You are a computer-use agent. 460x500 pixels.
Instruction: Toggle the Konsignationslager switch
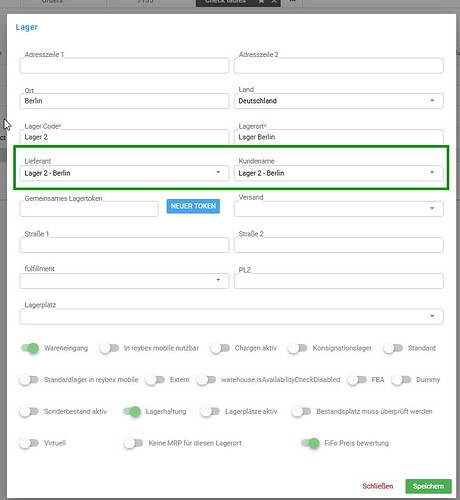[298, 348]
